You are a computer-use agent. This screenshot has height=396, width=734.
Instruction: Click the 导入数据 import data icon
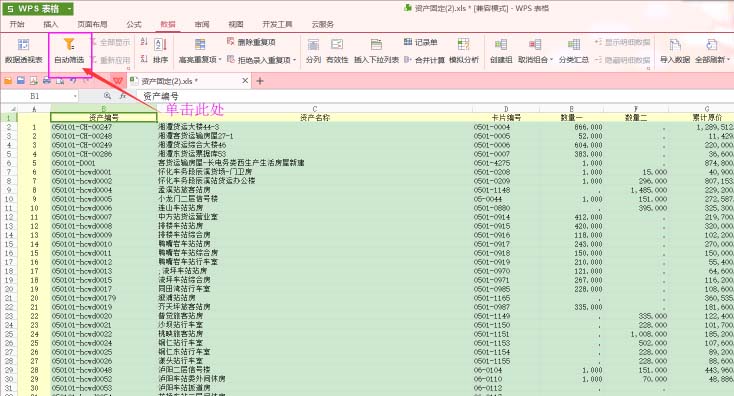pos(675,45)
